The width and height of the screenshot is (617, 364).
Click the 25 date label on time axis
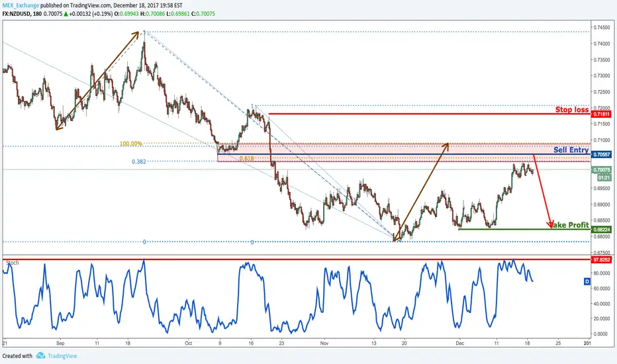coord(558,343)
